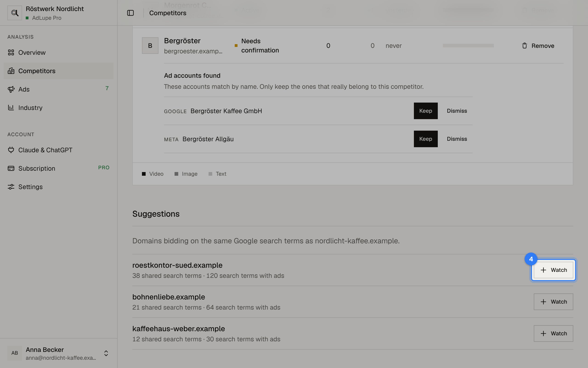Open the Röstwerk Nordlicht workspace header
The image size is (588, 368).
(59, 13)
